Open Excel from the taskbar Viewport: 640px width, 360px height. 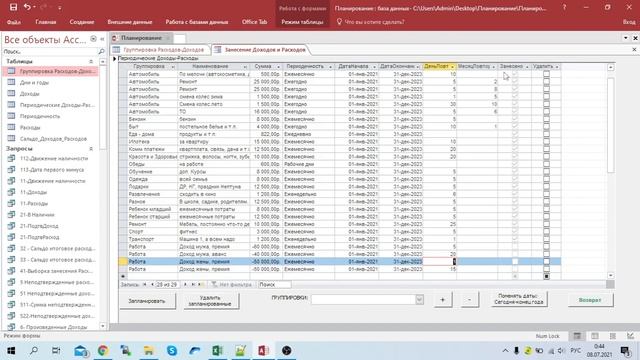coord(217,351)
